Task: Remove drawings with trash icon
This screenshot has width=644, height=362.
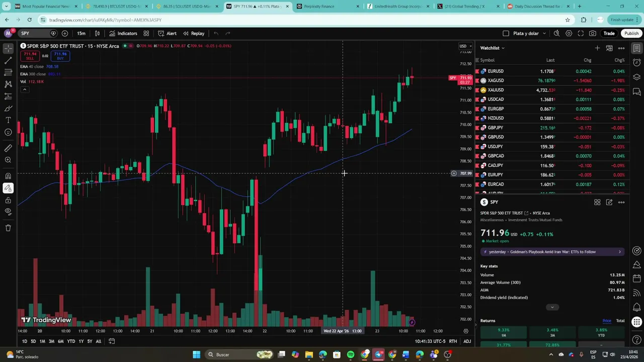Action: 8,228
